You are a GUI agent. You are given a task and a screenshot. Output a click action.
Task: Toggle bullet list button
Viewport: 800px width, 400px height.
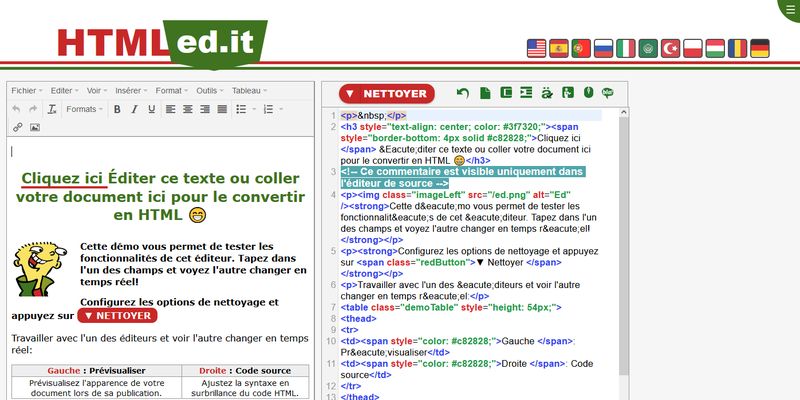(241, 109)
